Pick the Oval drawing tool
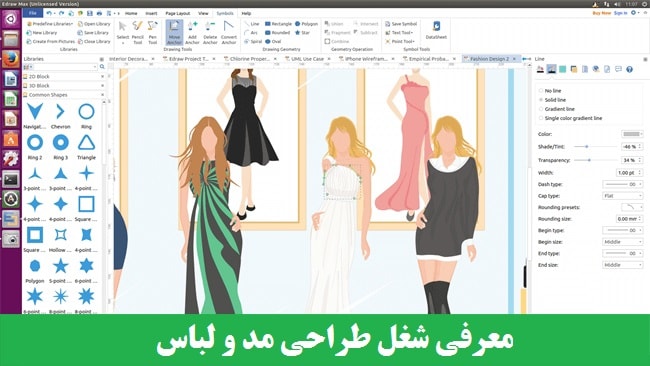 pos(273,41)
